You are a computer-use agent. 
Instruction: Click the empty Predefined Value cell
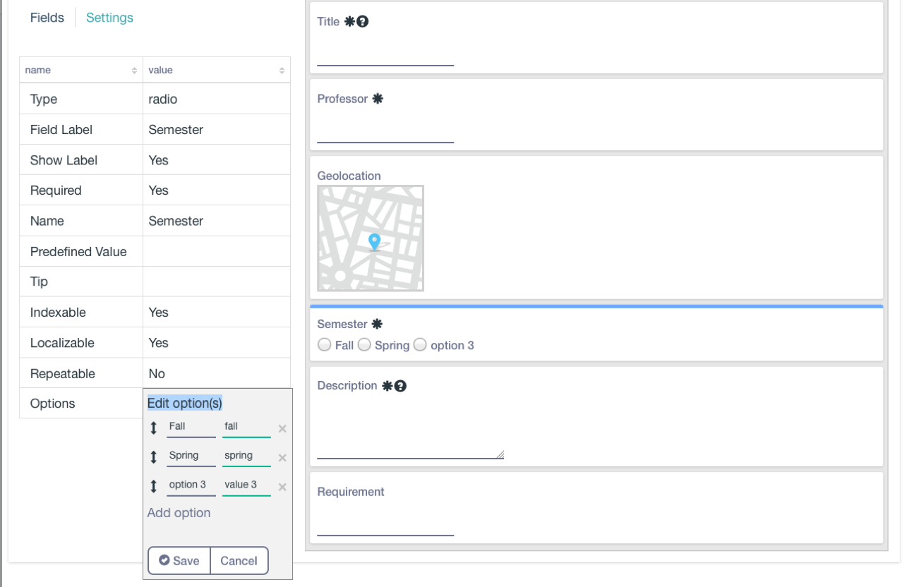tap(217, 251)
